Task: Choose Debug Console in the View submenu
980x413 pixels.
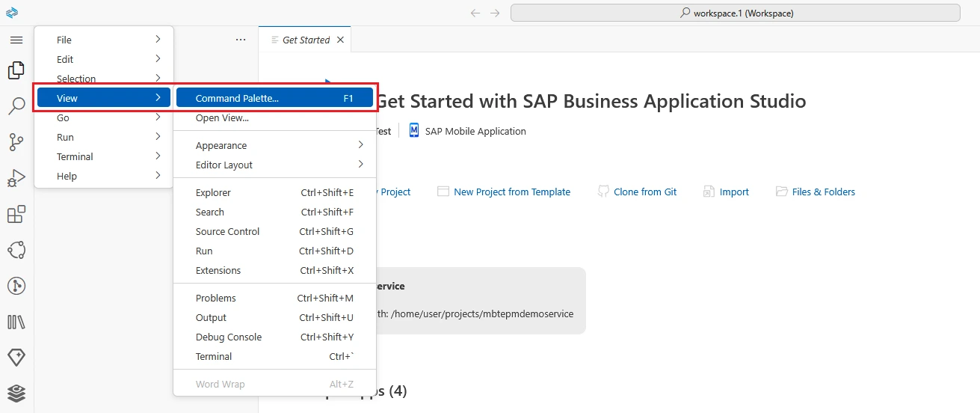Action: 274,337
